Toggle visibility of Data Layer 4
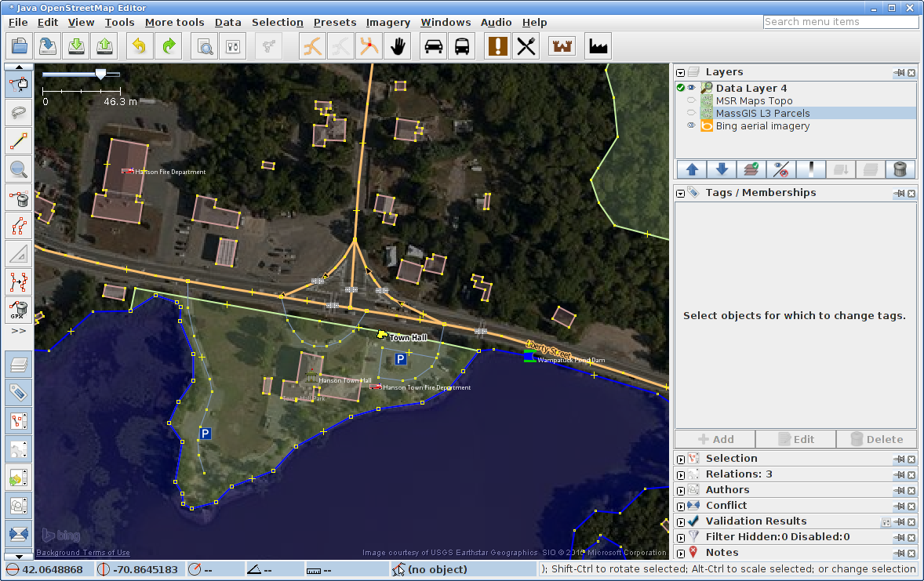Screen dimensions: 924x581 (691, 89)
